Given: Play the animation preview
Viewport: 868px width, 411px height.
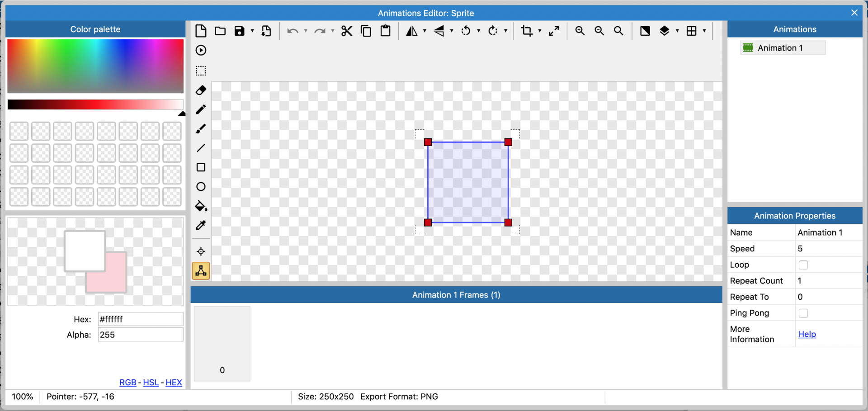Looking at the screenshot, I should (x=201, y=50).
